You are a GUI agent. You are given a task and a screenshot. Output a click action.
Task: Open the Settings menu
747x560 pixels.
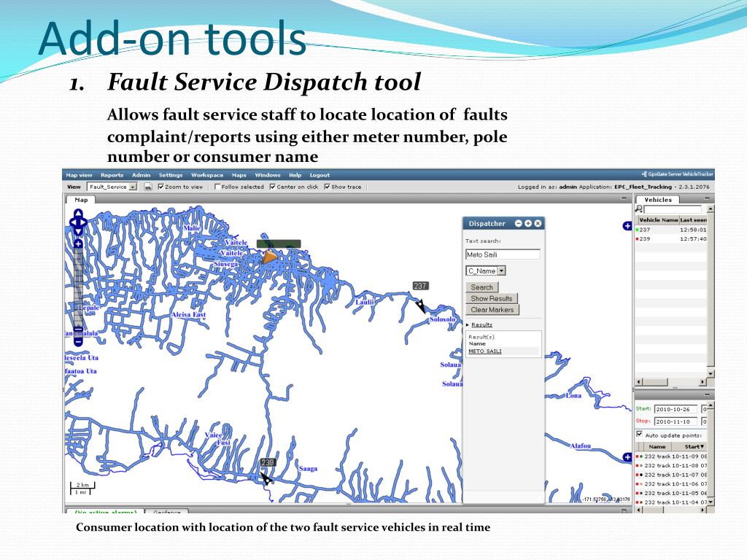coord(171,175)
